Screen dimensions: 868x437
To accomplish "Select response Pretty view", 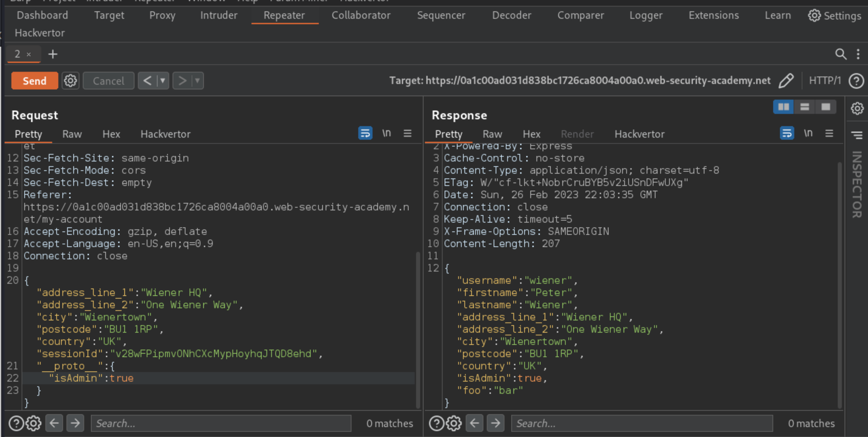I will click(449, 134).
